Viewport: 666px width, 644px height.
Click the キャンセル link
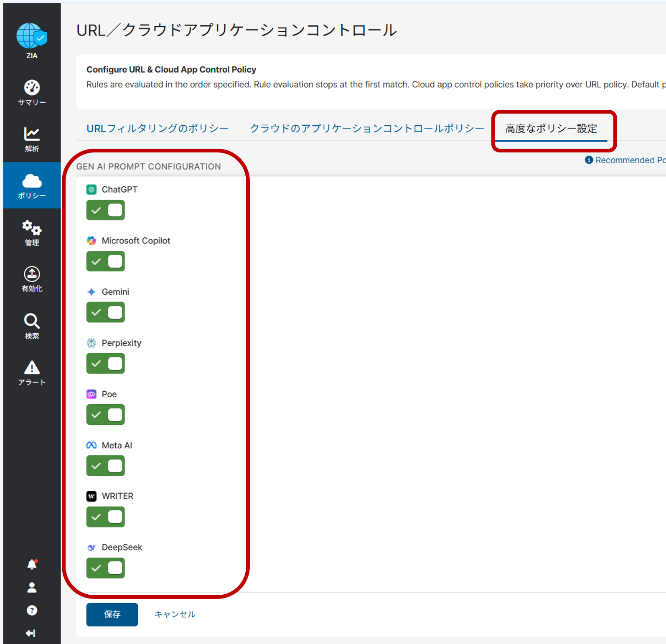[x=175, y=614]
